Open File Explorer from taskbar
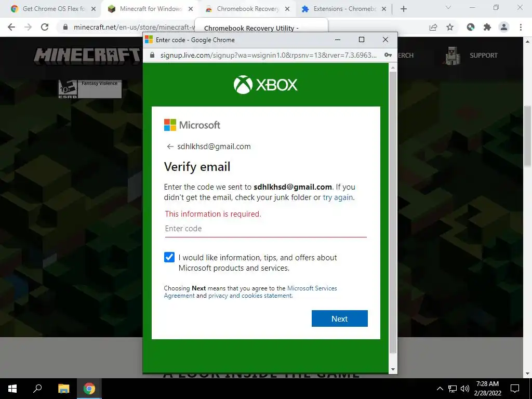This screenshot has width=532, height=399. (x=63, y=389)
